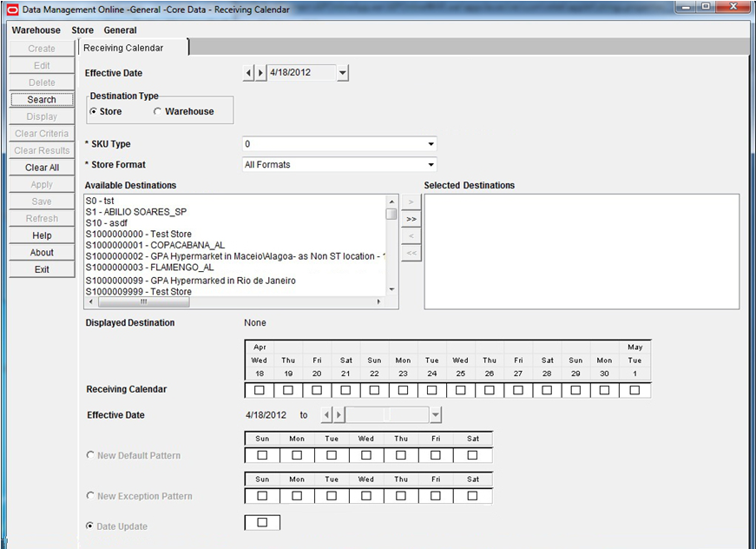Step Effective Date back one day

[x=248, y=73]
